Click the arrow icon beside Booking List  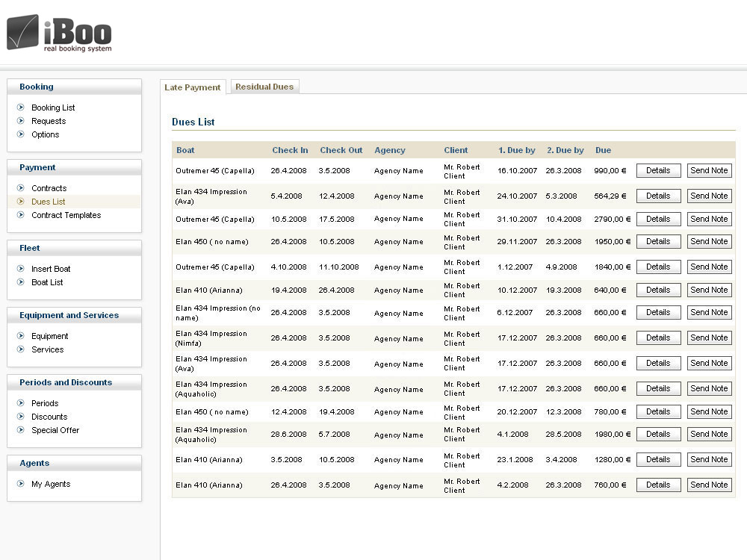21,108
